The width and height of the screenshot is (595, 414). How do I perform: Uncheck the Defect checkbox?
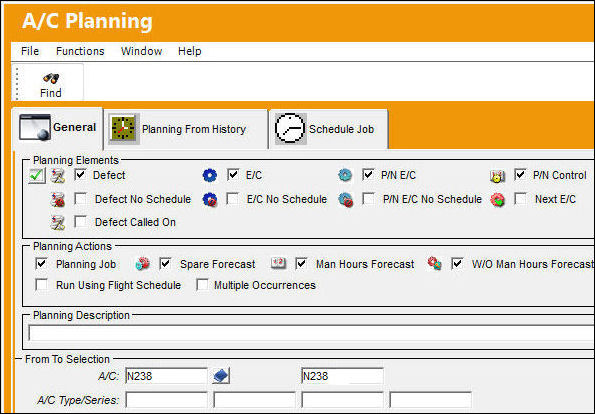click(x=80, y=175)
